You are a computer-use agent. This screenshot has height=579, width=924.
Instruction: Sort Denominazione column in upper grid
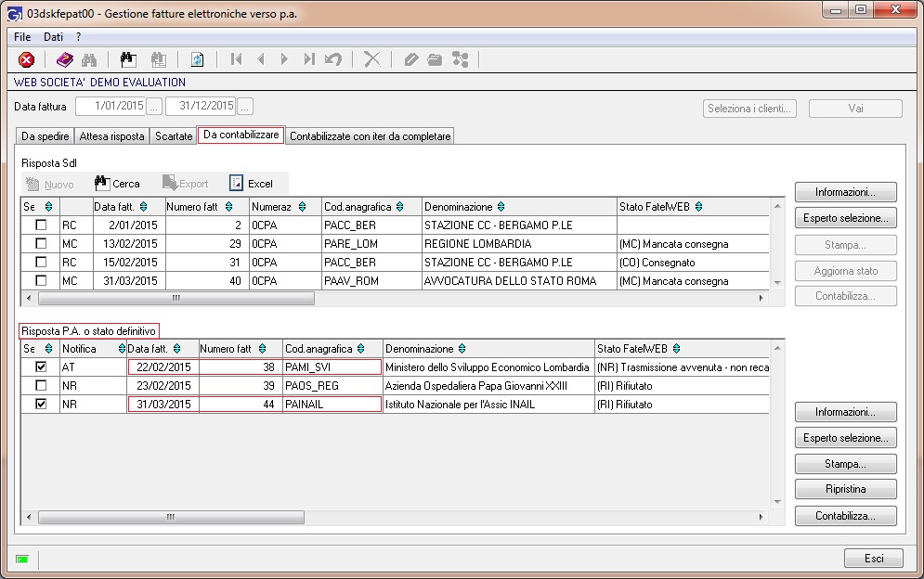click(501, 207)
